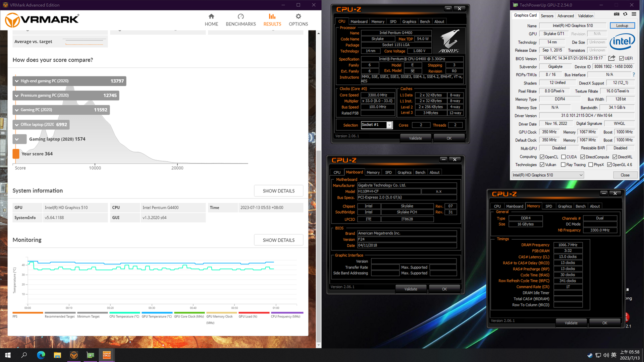Open taskbar search icon

tap(24, 355)
